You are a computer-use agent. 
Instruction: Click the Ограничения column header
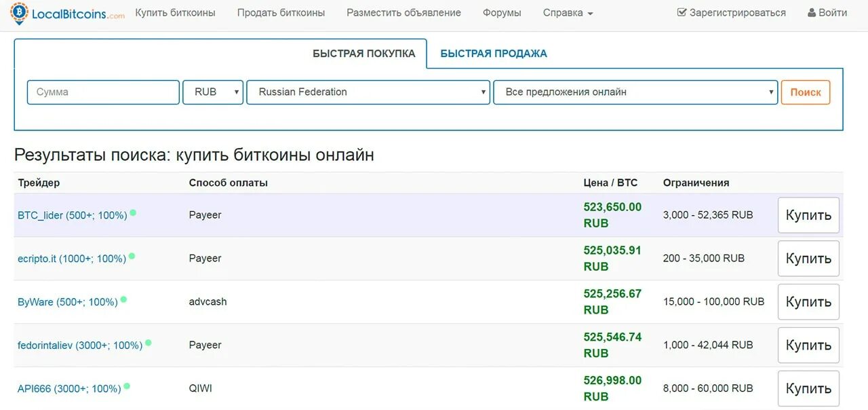pyautogui.click(x=696, y=183)
